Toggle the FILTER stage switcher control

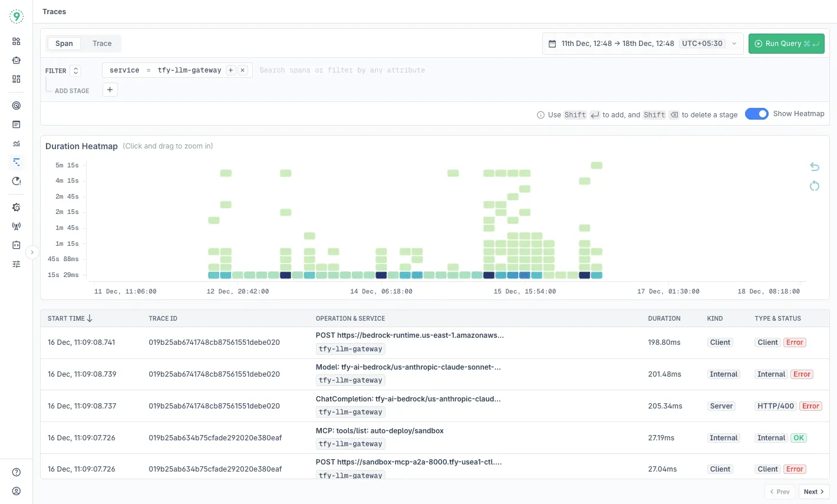pos(75,70)
